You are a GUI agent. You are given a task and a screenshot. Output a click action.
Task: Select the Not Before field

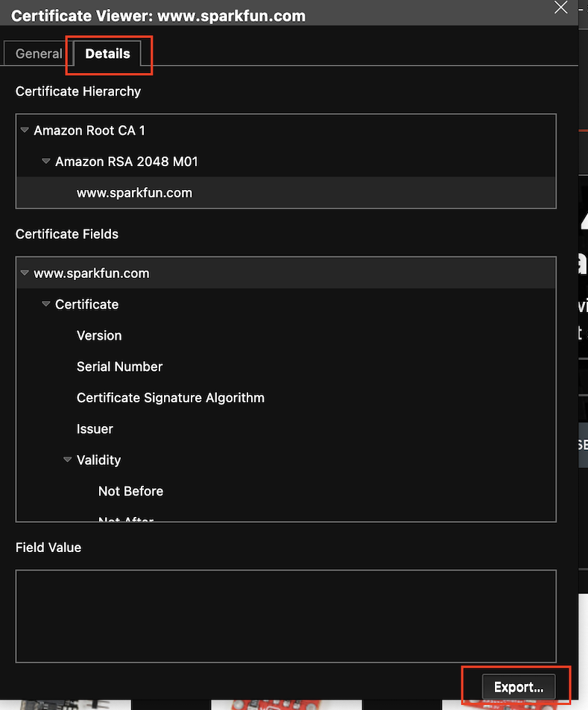click(130, 491)
